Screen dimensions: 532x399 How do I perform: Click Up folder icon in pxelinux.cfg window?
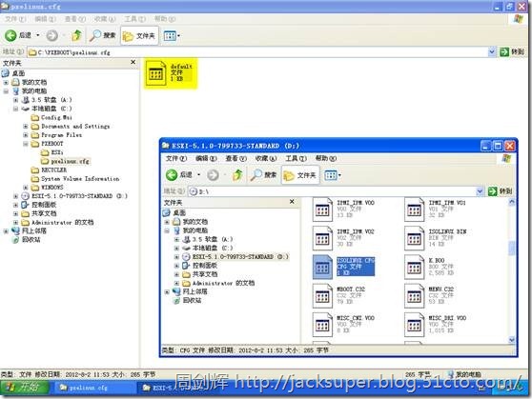coord(76,35)
